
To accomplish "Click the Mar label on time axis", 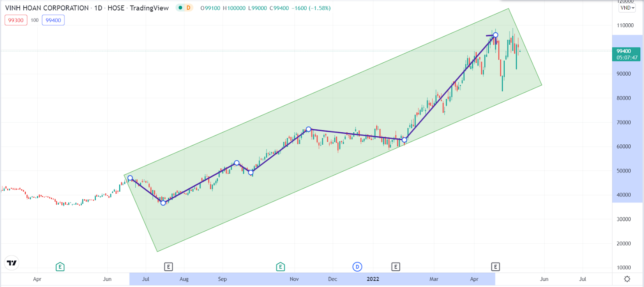I will pyautogui.click(x=434, y=279).
